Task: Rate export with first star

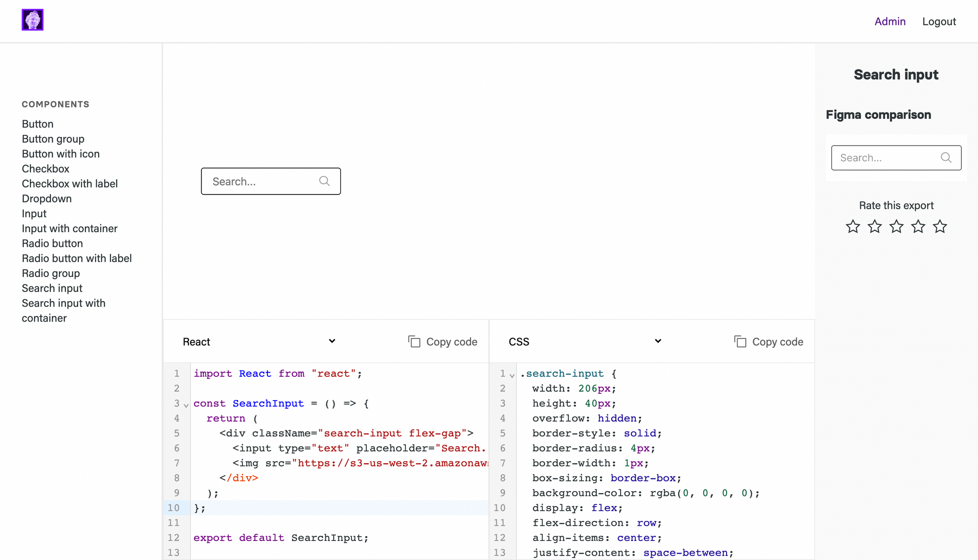Action: point(853,227)
